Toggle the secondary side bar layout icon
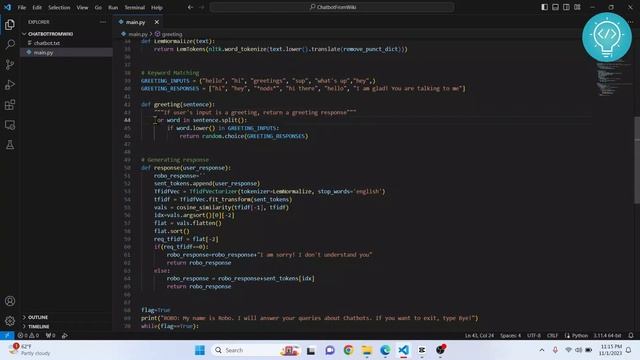The image size is (640, 360). coord(566,7)
